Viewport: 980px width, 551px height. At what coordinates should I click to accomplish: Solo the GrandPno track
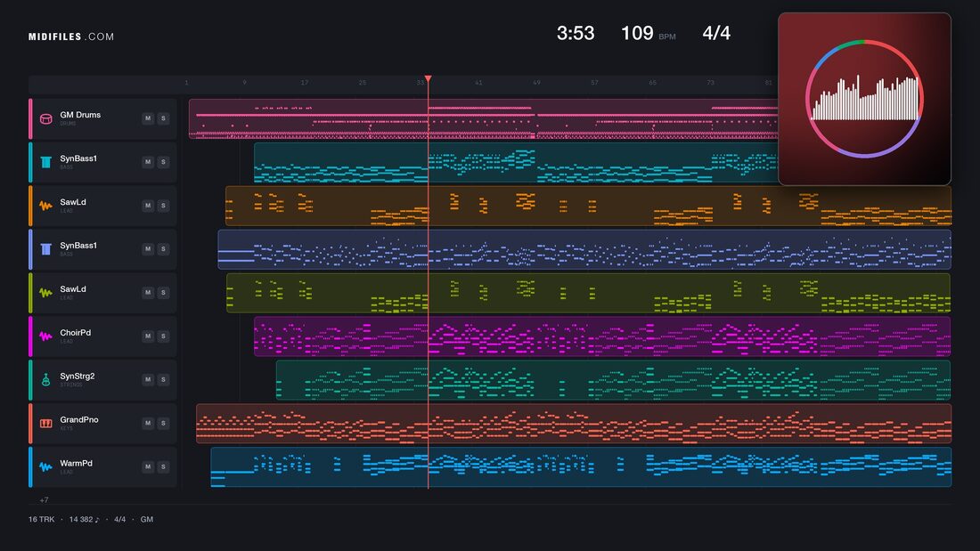pos(163,423)
